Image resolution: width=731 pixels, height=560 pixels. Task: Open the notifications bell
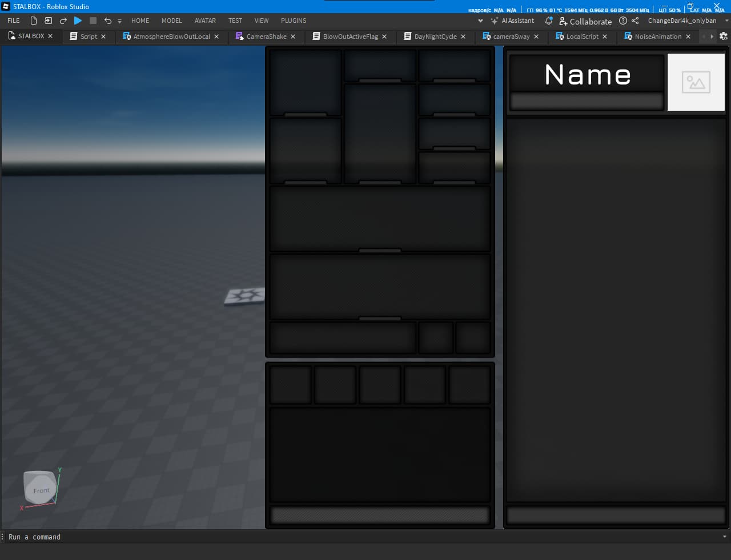(x=549, y=21)
